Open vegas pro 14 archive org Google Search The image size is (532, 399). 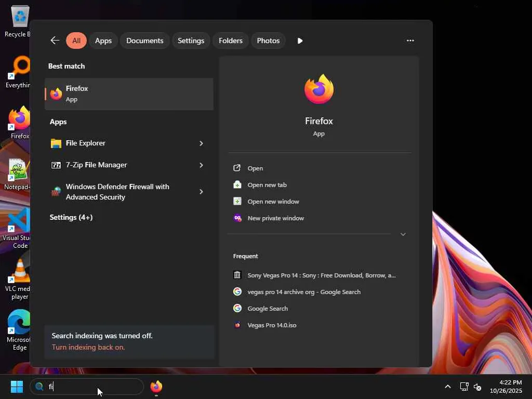pyautogui.click(x=304, y=292)
